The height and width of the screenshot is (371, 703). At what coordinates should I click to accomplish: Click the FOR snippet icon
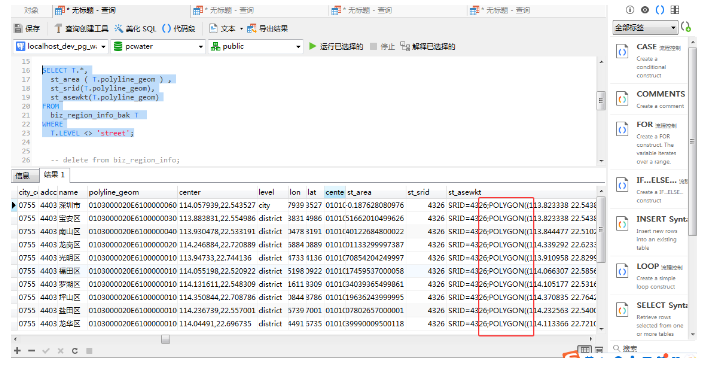click(622, 130)
